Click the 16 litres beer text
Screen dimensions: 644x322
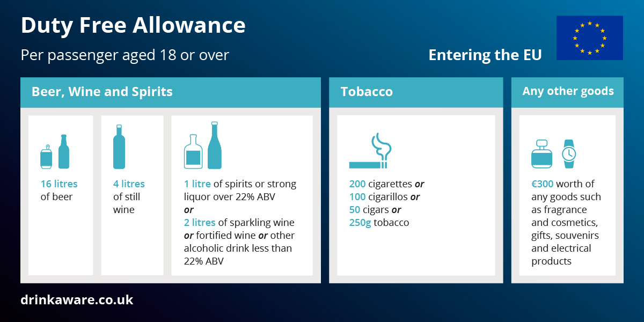click(x=59, y=184)
